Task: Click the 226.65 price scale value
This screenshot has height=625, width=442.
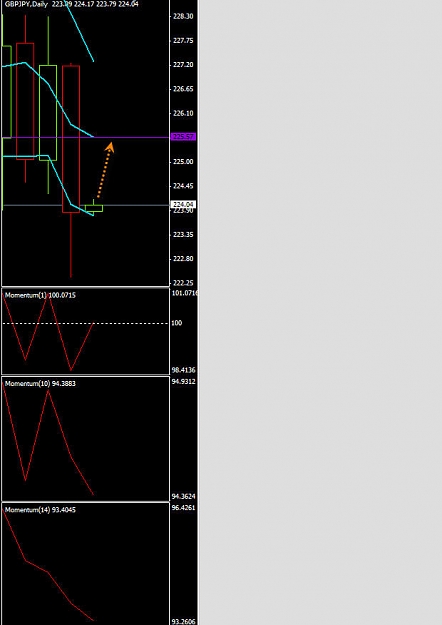Action: point(183,89)
